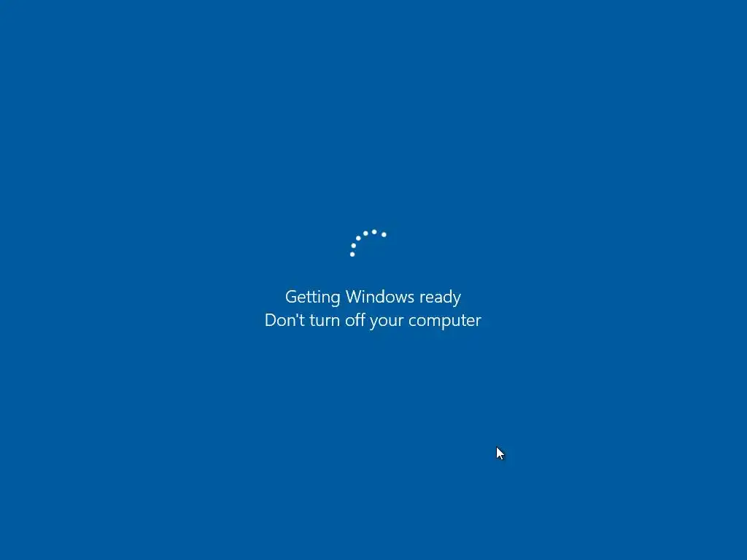Click the capital letter "W" in Windows

click(355, 297)
